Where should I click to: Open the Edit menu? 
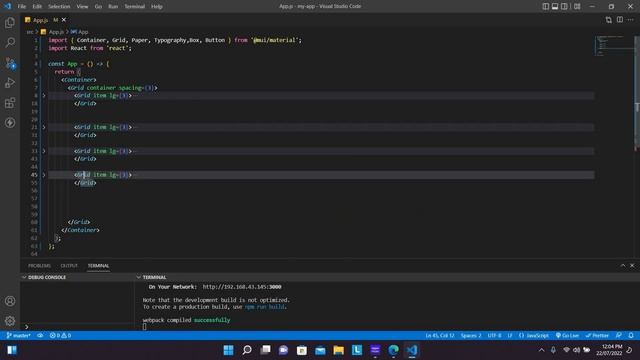[37, 7]
